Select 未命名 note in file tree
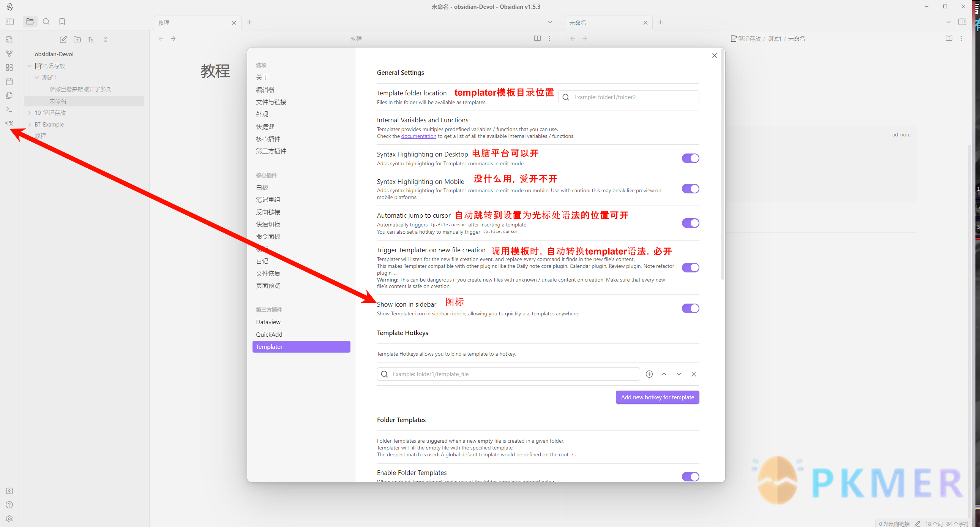 [84, 101]
